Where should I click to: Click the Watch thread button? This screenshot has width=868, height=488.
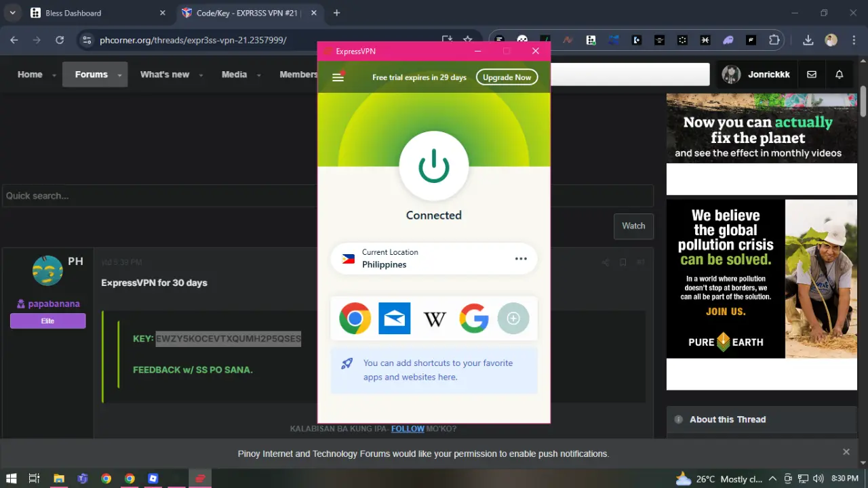click(x=633, y=226)
